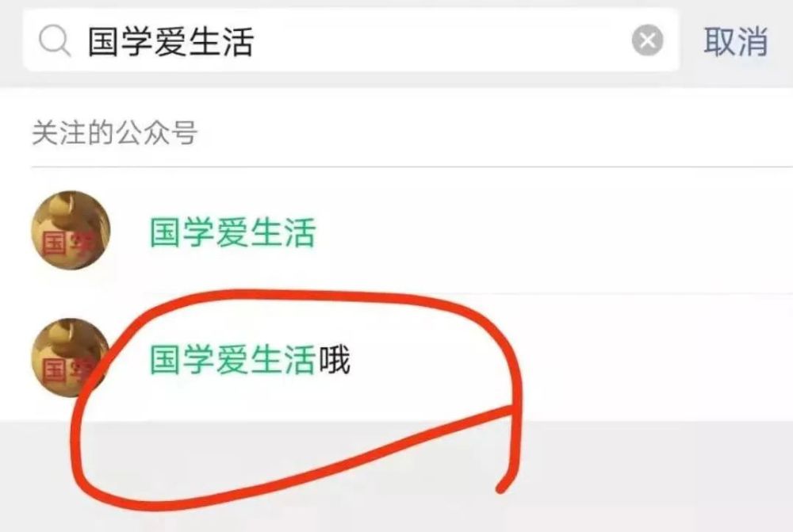Open the 国学爱生活哦 account name link

tap(249, 360)
